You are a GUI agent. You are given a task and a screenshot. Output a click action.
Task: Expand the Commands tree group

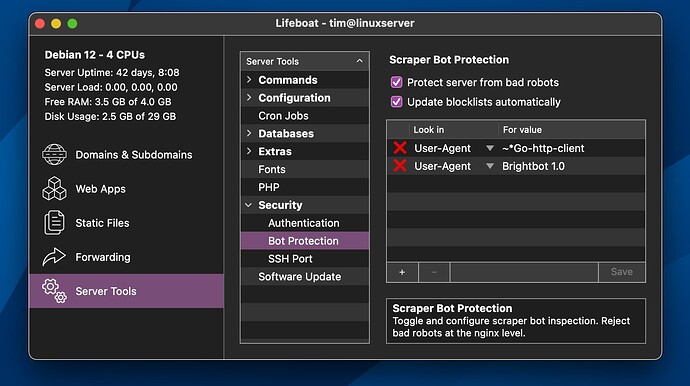[249, 80]
